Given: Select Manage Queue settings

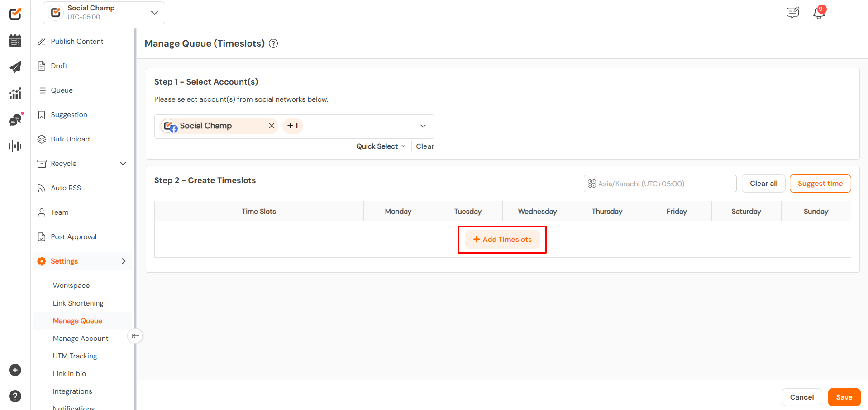Looking at the screenshot, I should [77, 321].
